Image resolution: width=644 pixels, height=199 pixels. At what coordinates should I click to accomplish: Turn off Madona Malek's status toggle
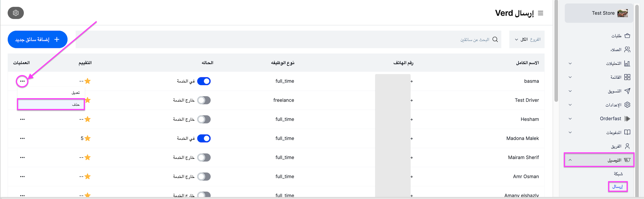point(204,138)
